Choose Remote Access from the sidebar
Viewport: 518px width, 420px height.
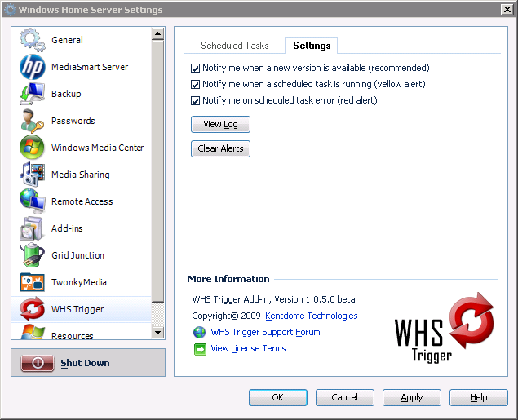point(82,201)
